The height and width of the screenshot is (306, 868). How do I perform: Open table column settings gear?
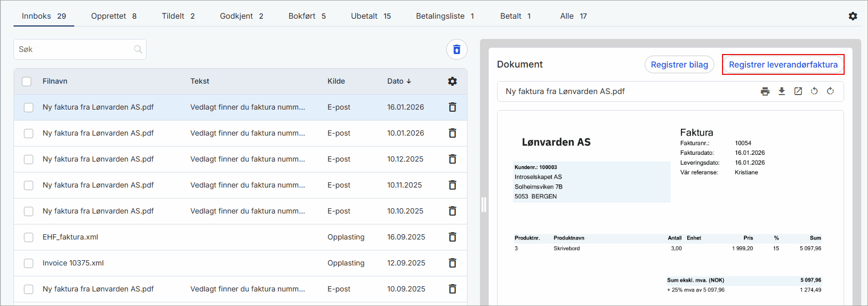tap(452, 81)
